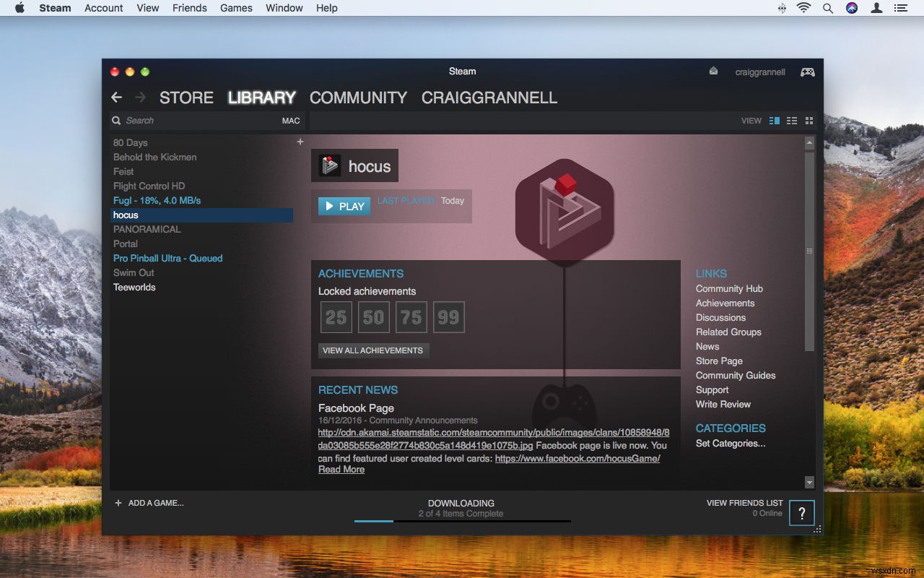Image resolution: width=924 pixels, height=578 pixels.
Task: Click the download progress bar at the bottom
Action: pos(461,520)
